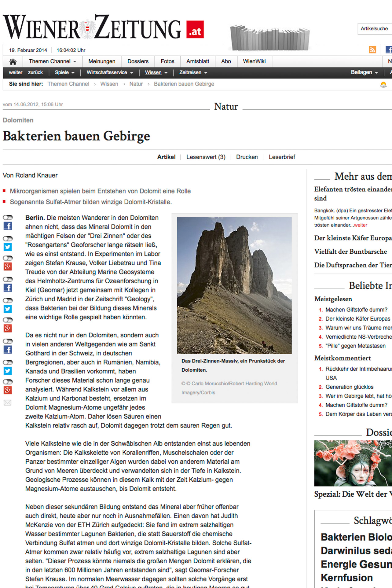Click the bottom Google+ share icon beside the article
The height and width of the screenshot is (588, 392).
pos(8,390)
